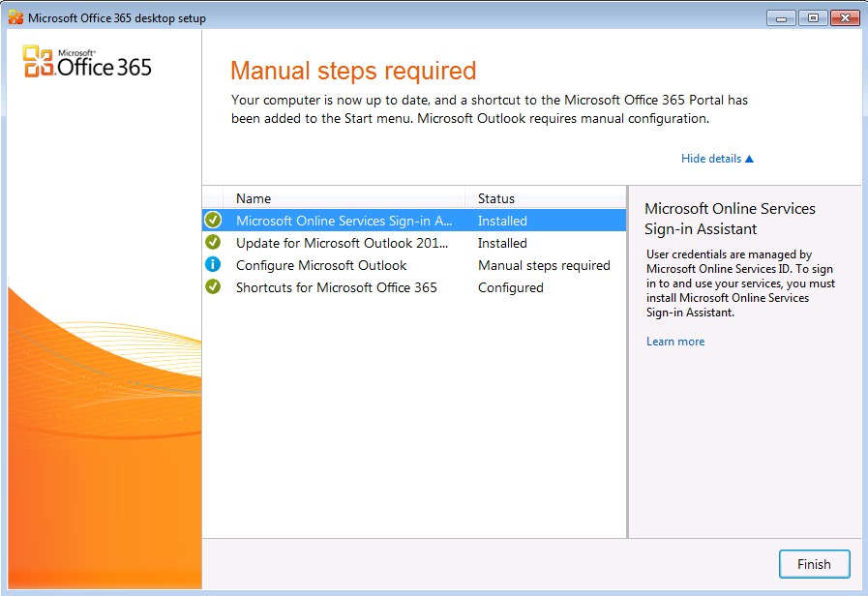Open the Learn more link
868x596 pixels.
(x=675, y=342)
